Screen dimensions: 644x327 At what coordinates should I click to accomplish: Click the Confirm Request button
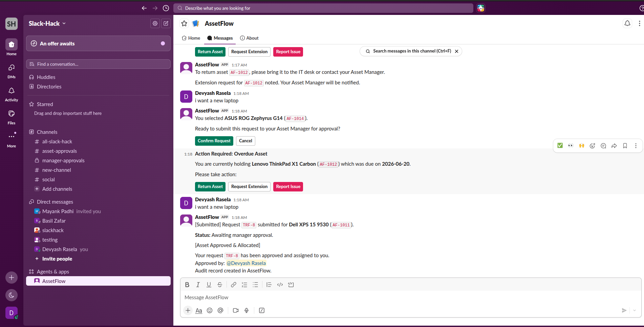click(214, 141)
